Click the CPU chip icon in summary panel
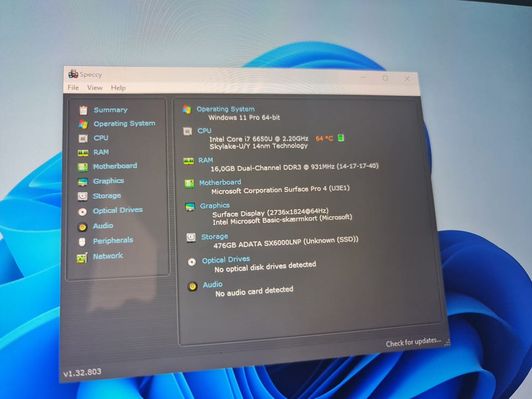Image resolution: width=532 pixels, height=399 pixels. (188, 131)
